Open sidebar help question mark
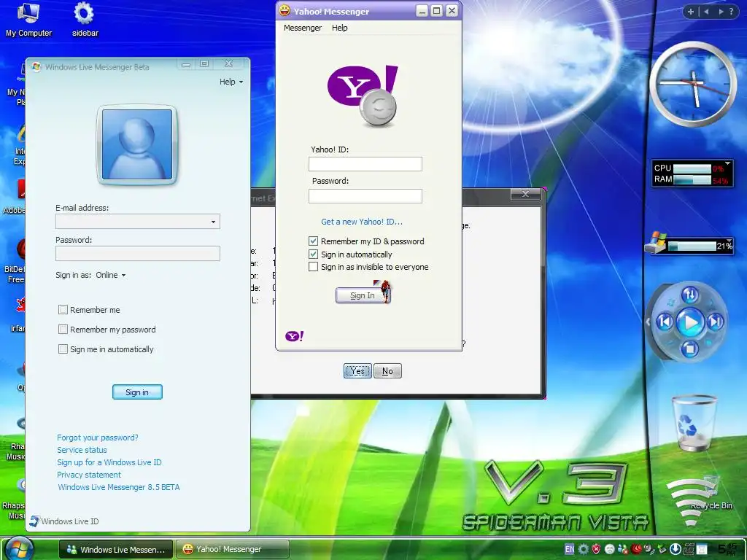 (x=731, y=12)
